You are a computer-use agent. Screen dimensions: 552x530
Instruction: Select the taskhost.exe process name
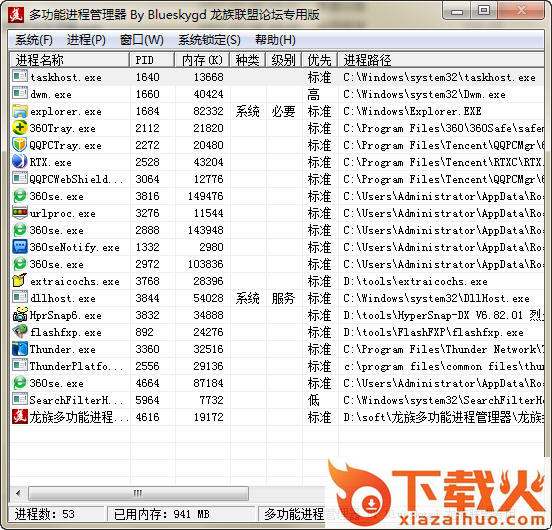[66, 77]
